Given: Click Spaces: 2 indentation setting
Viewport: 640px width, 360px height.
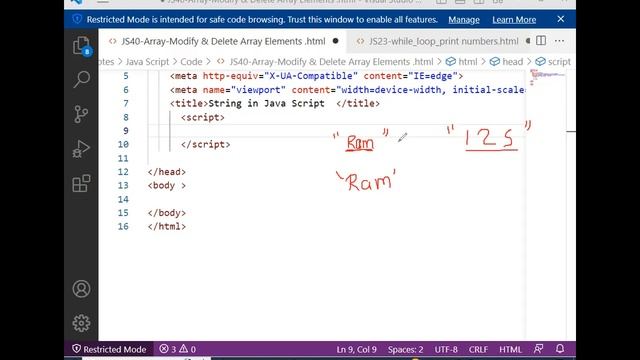Looking at the screenshot, I should [405, 349].
